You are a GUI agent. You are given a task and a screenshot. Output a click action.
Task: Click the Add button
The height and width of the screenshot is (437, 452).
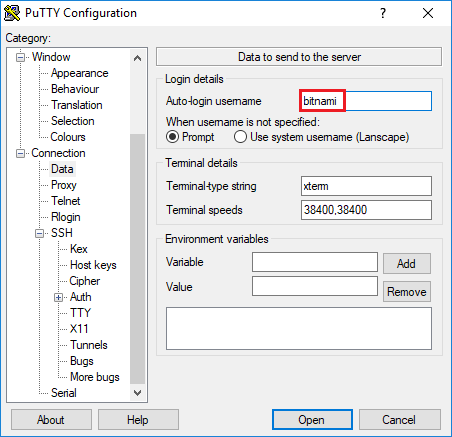coord(407,264)
